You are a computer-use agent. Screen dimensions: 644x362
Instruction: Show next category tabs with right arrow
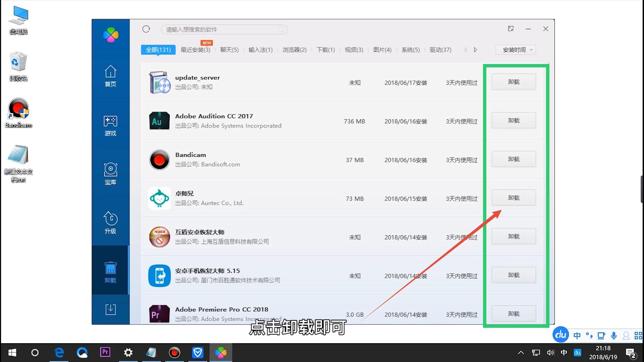(x=475, y=50)
